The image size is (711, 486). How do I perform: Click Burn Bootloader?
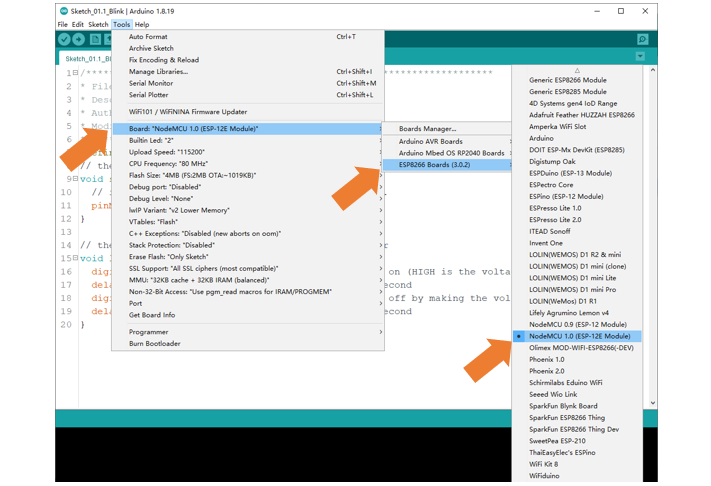[x=248, y=344]
